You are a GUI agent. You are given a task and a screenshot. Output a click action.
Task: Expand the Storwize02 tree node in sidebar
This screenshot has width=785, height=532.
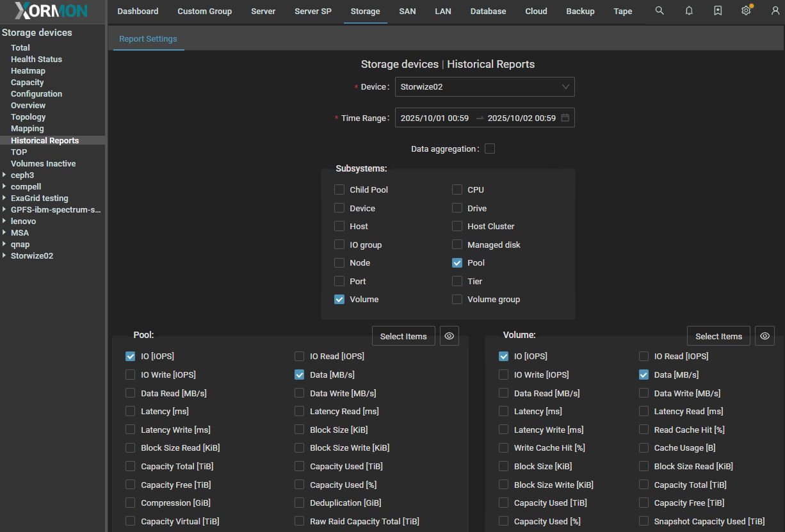tap(4, 255)
